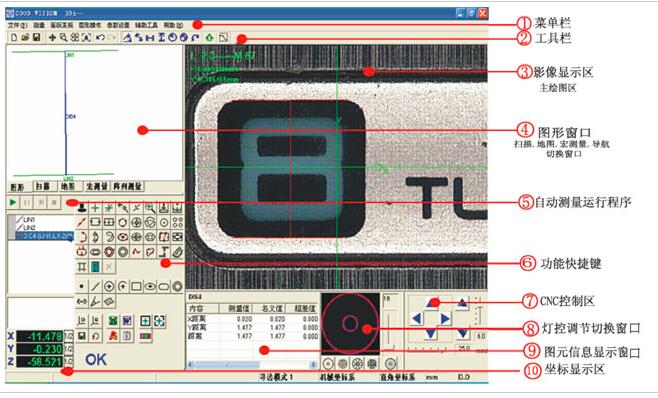Click the open folder icon in toolbar
This screenshot has width=658, height=398.
pos(25,37)
